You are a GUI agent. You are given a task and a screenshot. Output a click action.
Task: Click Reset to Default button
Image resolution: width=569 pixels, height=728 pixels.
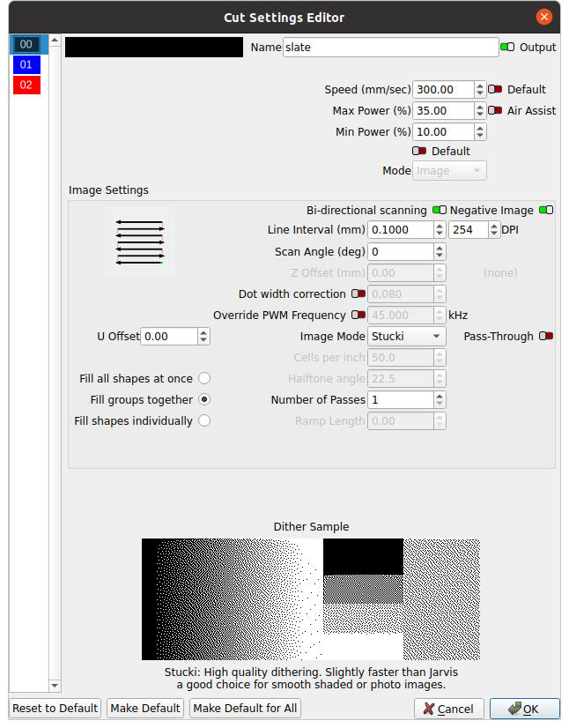pos(55,708)
